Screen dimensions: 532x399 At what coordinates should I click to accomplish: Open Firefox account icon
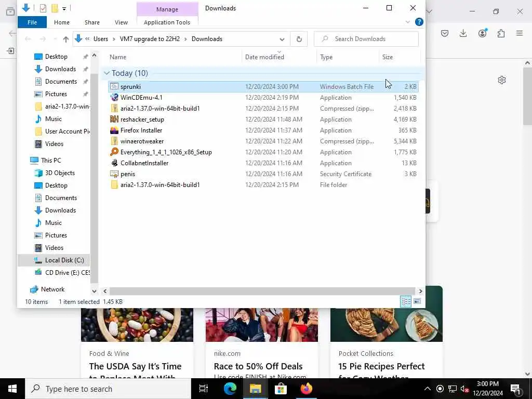482,33
